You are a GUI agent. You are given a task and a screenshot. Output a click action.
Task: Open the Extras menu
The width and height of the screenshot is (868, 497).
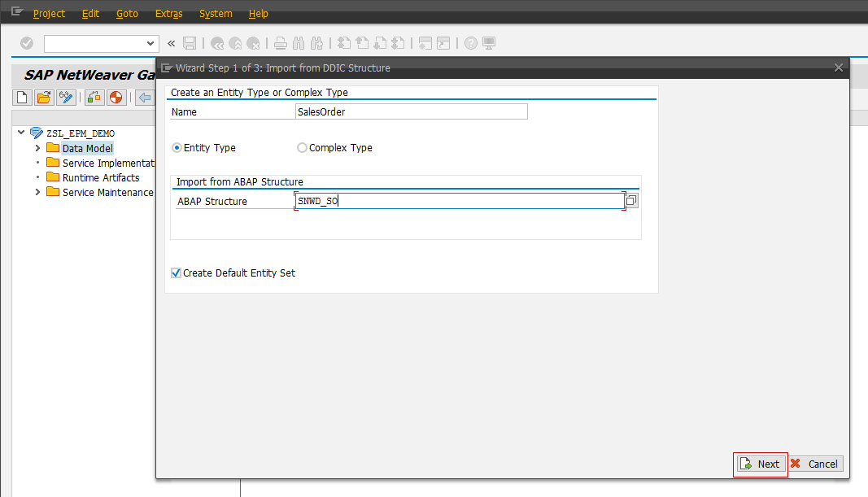point(168,13)
